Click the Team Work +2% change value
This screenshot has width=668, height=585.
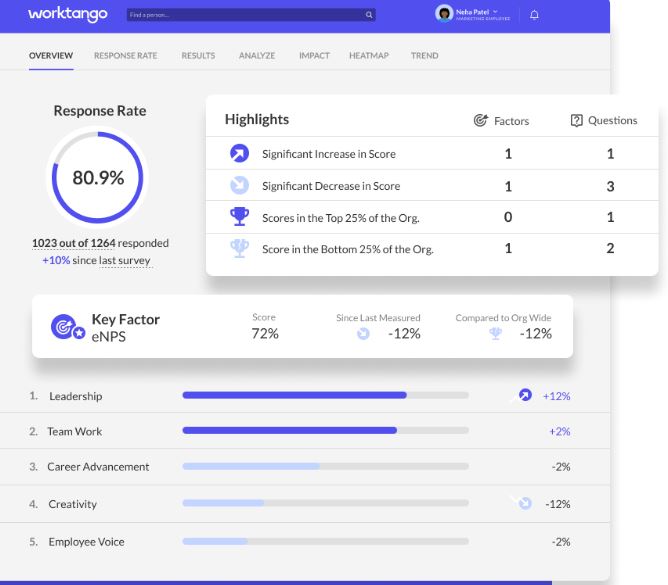(559, 431)
